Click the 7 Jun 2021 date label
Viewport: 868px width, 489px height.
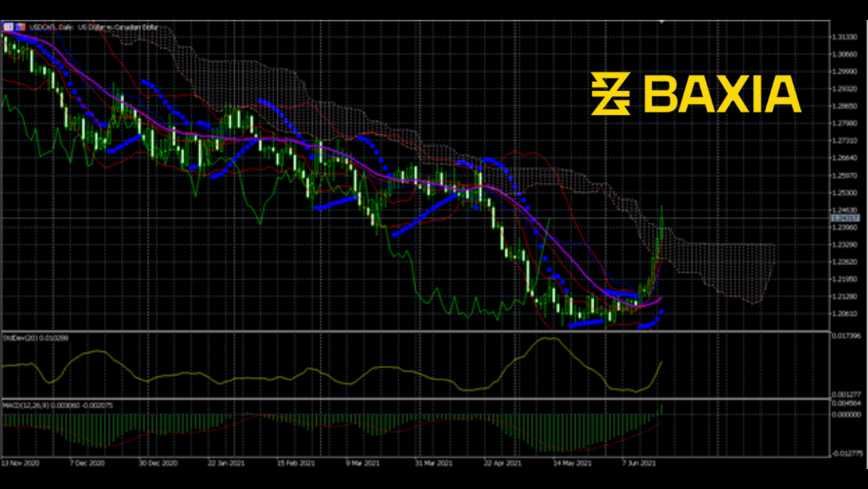click(639, 463)
